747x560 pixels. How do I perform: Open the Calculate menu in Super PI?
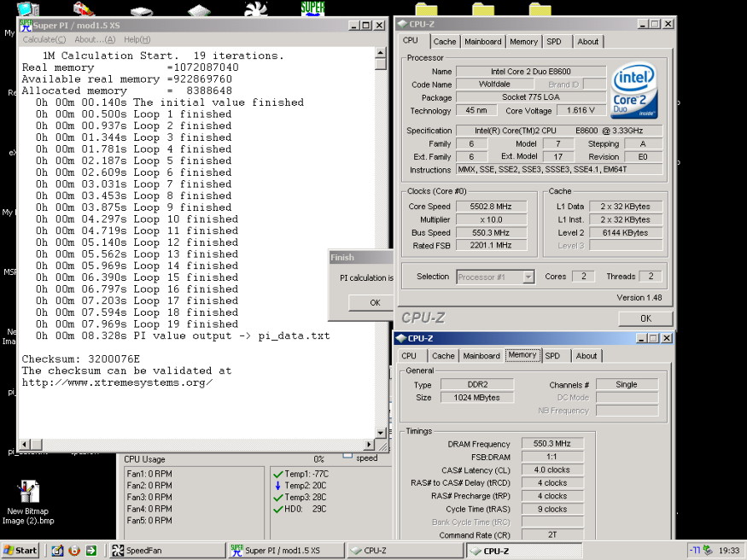tap(44, 39)
